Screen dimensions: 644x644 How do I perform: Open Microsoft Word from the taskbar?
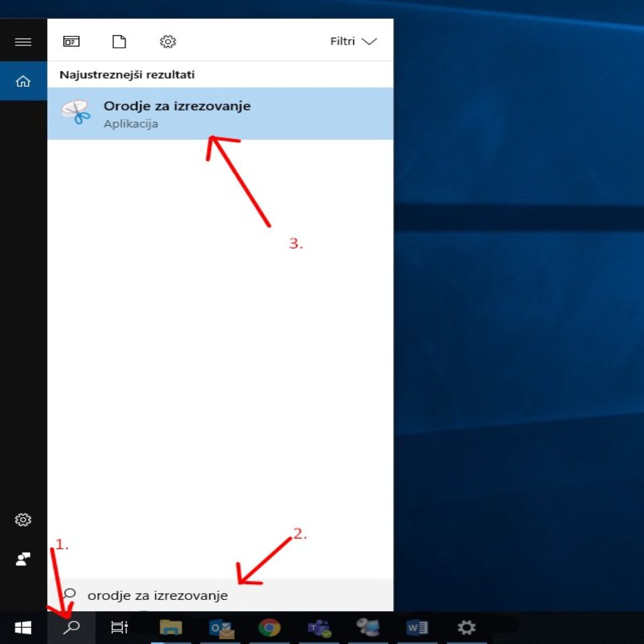coord(417,628)
